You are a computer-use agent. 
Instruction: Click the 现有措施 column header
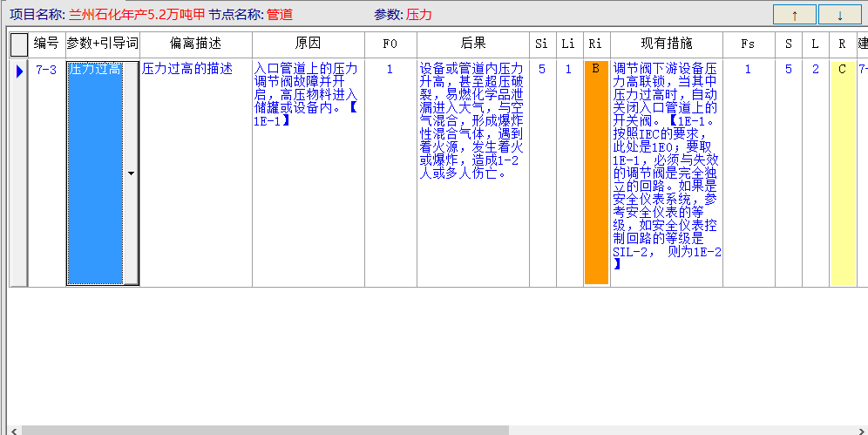pyautogui.click(x=667, y=44)
